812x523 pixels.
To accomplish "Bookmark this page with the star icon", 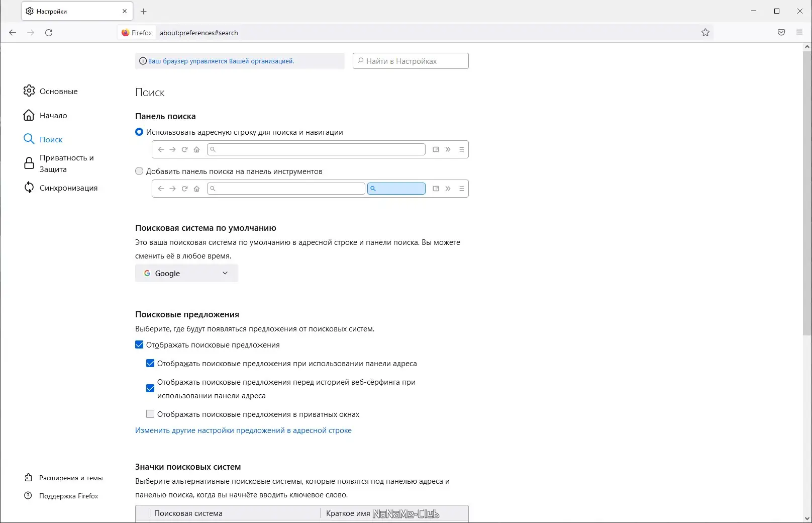I will (x=705, y=33).
